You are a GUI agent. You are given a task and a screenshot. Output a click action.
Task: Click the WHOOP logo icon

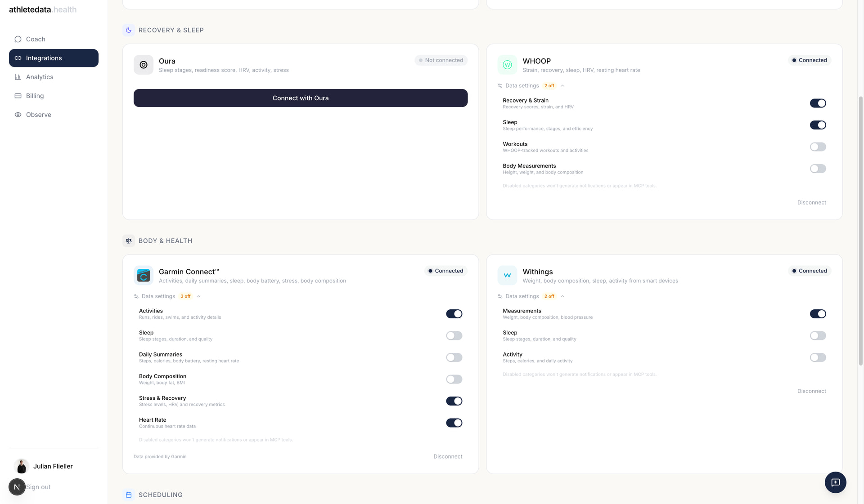point(507,65)
